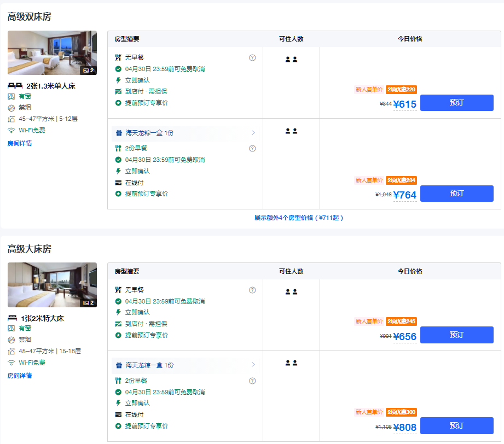504x444 pixels.
Task: Book the ¥764 twin room with breakfast
Action: pyautogui.click(x=456, y=194)
